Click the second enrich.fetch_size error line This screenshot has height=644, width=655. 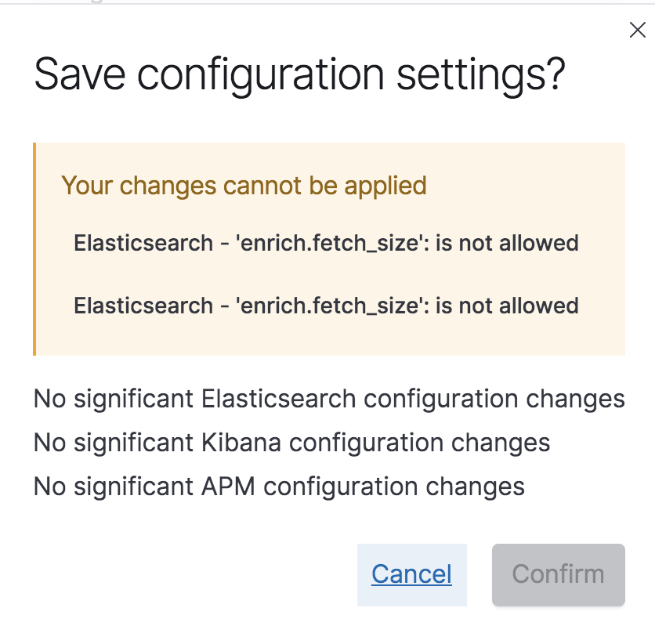(326, 305)
